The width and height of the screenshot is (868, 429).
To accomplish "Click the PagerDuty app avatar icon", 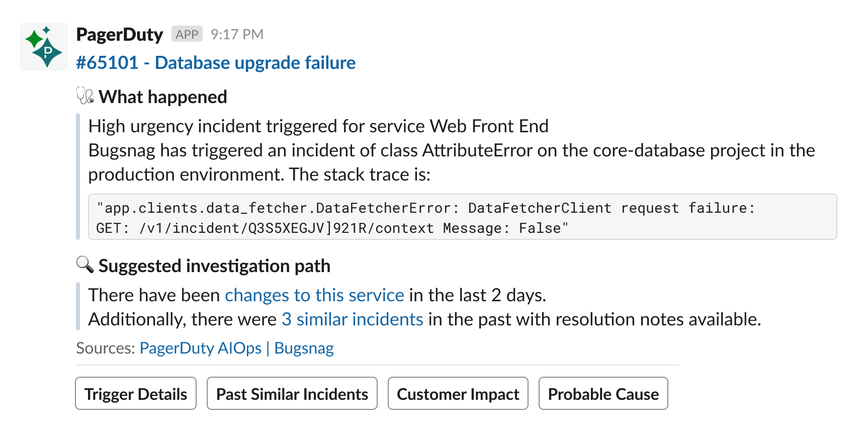I will 44,47.
